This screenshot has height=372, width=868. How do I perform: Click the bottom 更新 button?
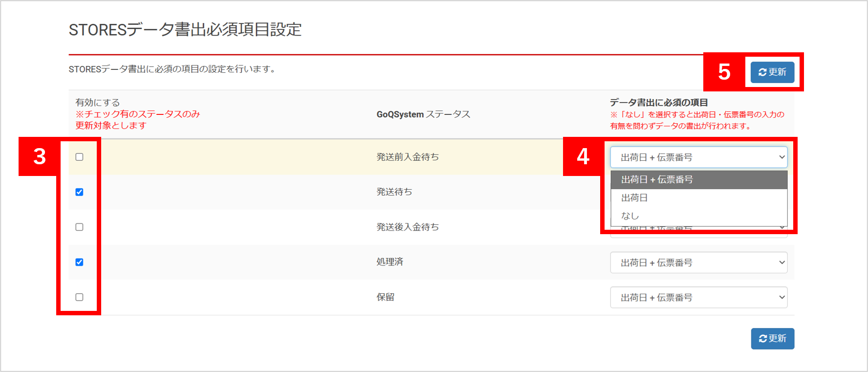[x=773, y=339]
